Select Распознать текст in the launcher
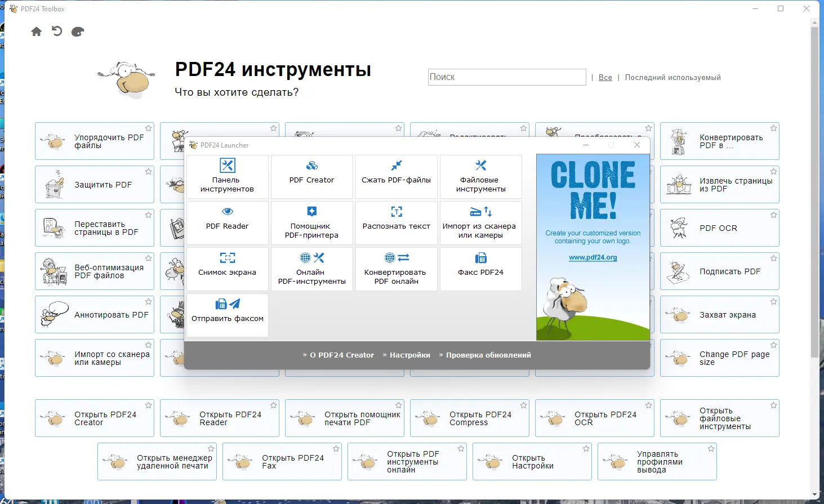Image resolution: width=824 pixels, height=504 pixels. (396, 223)
